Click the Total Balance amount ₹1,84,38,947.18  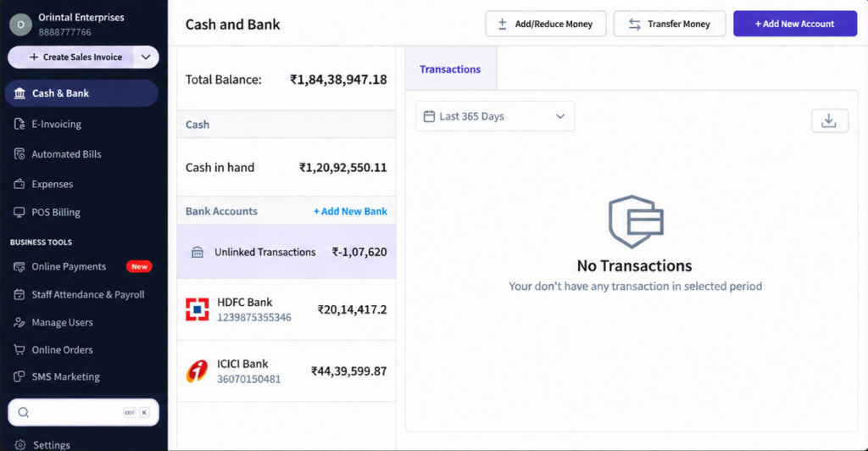point(338,80)
